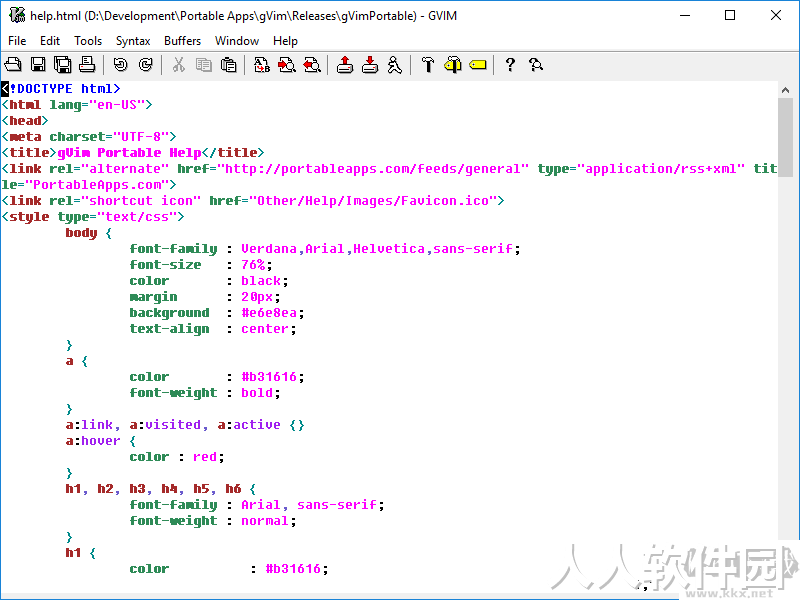
Task: Maximize the GVIM window
Action: 730,15
